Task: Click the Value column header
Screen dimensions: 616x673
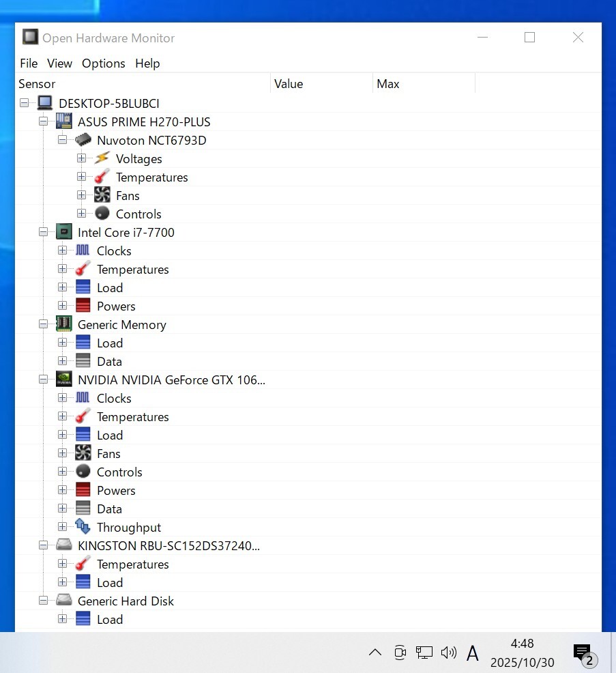Action: [x=322, y=84]
